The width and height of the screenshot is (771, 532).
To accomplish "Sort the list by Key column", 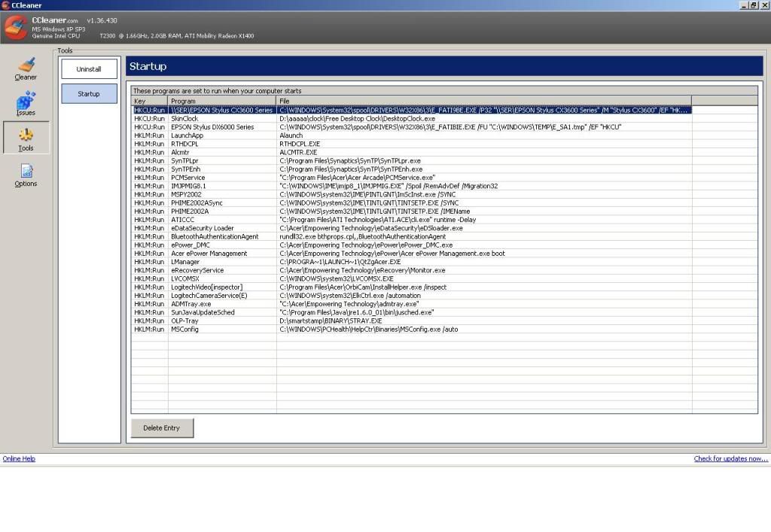I will click(x=149, y=101).
